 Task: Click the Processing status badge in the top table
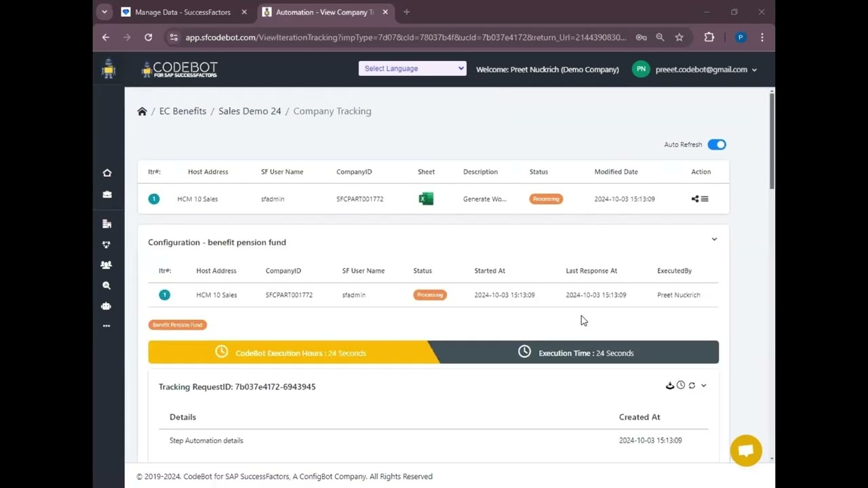pyautogui.click(x=546, y=199)
